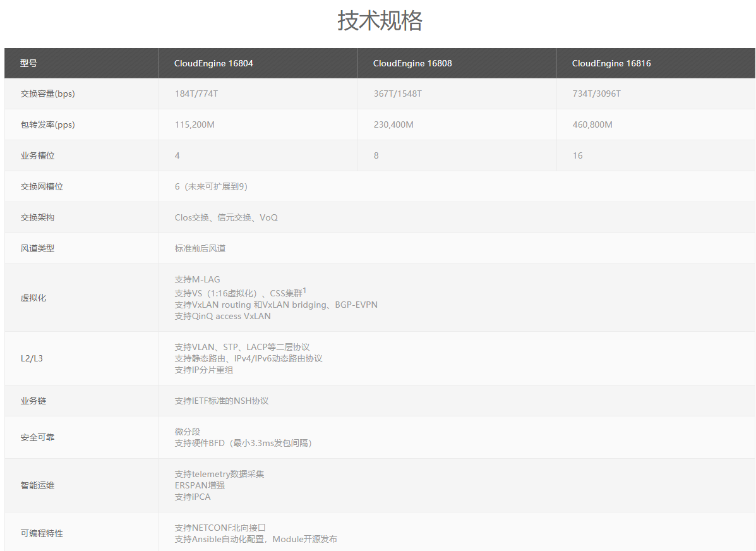Click the 支持Ansible自动化配置 line
Viewport: 756px width, 551px height.
pos(256,539)
